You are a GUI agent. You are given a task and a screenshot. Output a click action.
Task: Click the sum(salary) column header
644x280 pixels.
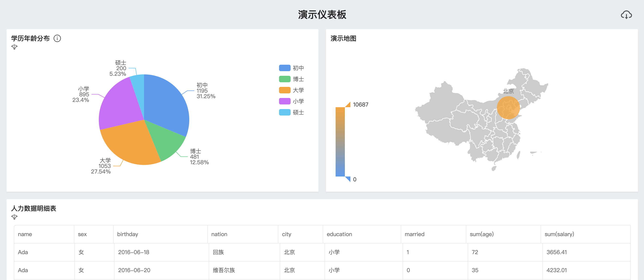pos(559,234)
